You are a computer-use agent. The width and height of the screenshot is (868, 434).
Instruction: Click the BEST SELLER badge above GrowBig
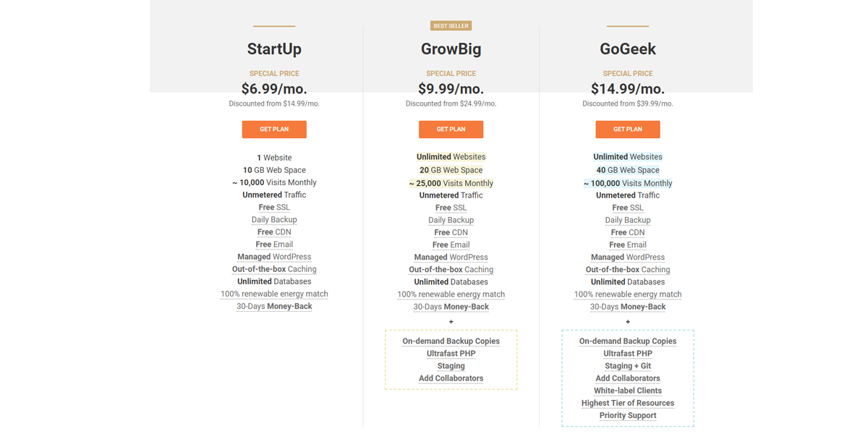pyautogui.click(x=451, y=26)
